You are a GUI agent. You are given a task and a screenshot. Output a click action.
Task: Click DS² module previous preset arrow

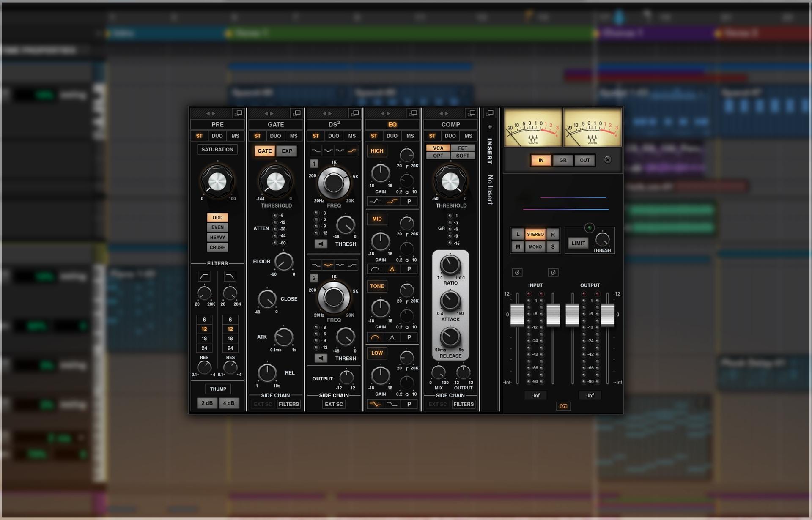click(324, 113)
